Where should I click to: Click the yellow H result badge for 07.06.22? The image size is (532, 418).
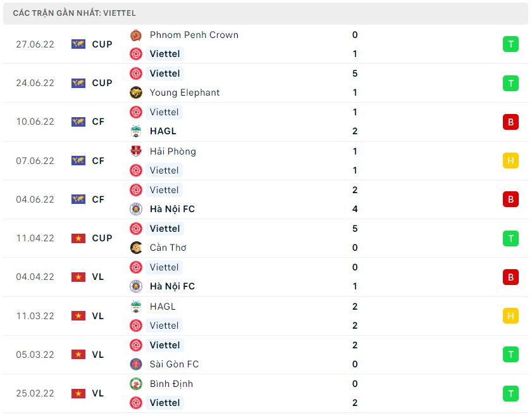[x=510, y=161]
